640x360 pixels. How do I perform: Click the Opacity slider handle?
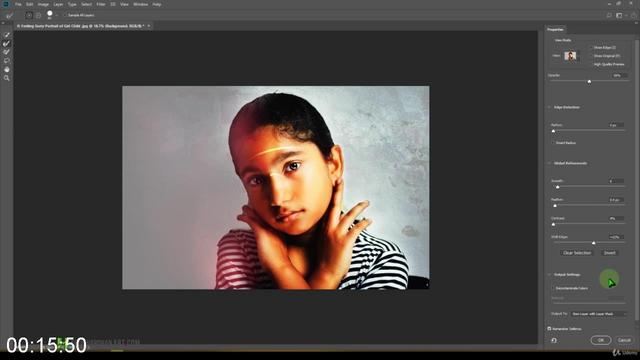tap(589, 82)
